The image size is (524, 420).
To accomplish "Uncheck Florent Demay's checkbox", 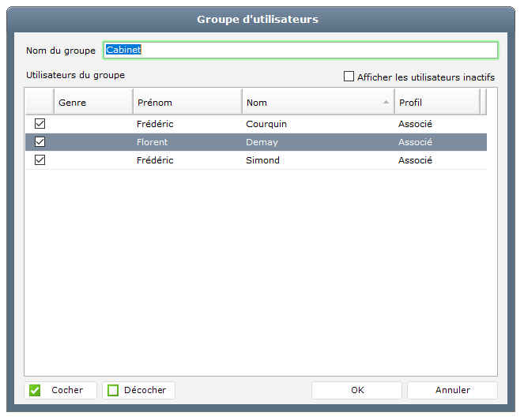I will click(40, 142).
